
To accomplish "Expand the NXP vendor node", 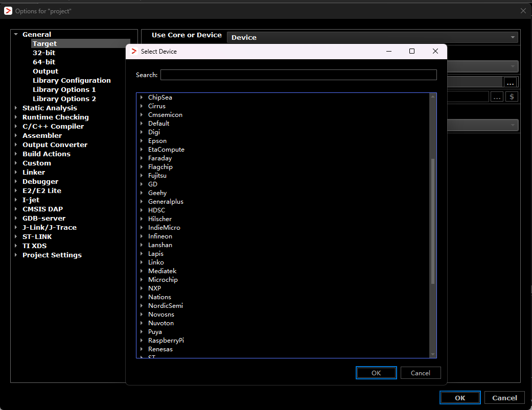I will click(142, 288).
